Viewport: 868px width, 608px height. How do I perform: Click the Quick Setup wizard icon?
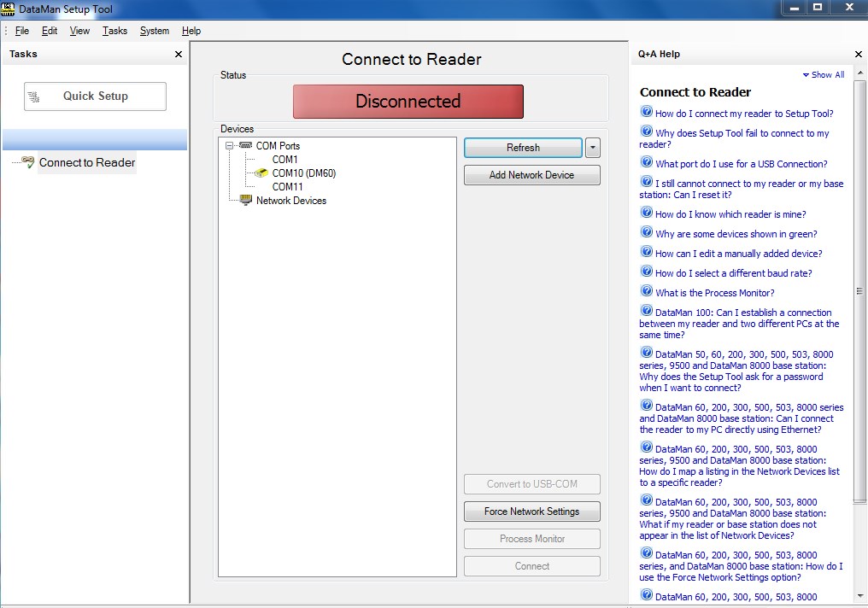pyautogui.click(x=34, y=97)
